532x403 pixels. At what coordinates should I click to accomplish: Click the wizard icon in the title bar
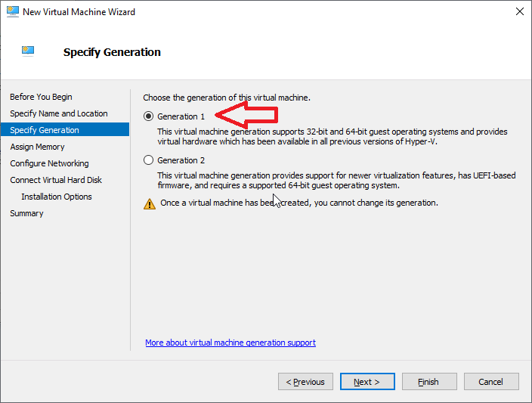click(12, 12)
